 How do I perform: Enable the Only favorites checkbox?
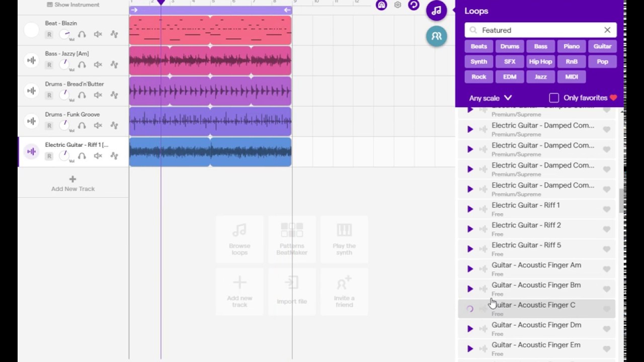click(x=554, y=98)
